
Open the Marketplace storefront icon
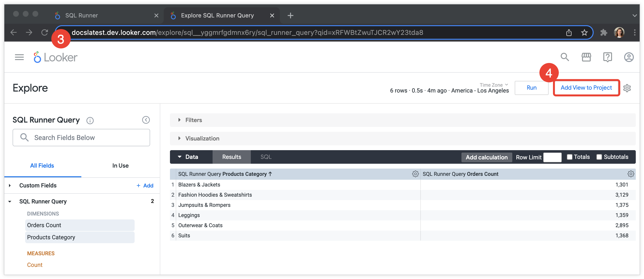(586, 57)
